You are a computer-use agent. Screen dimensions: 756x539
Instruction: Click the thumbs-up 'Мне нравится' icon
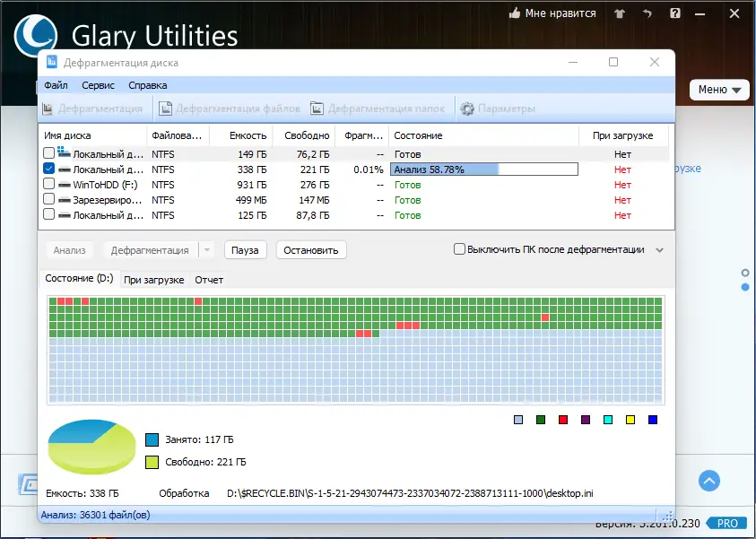[x=515, y=13]
